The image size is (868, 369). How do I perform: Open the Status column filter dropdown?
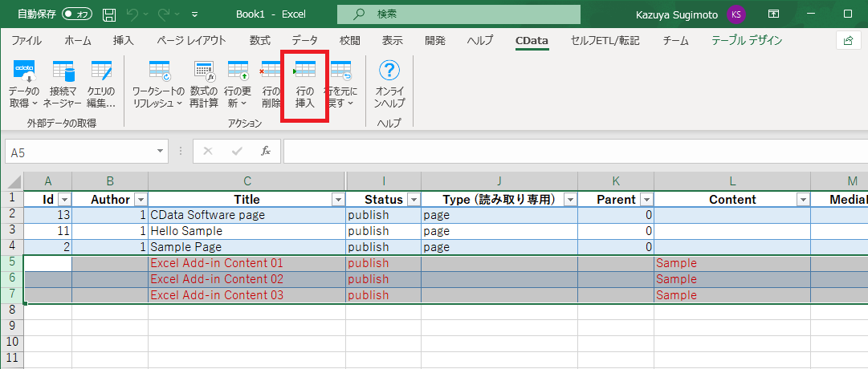click(413, 200)
